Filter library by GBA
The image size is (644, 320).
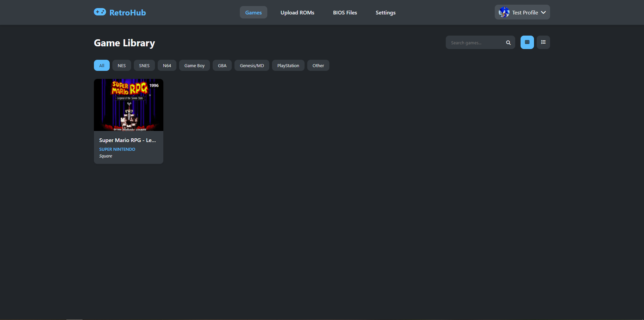[x=222, y=65]
